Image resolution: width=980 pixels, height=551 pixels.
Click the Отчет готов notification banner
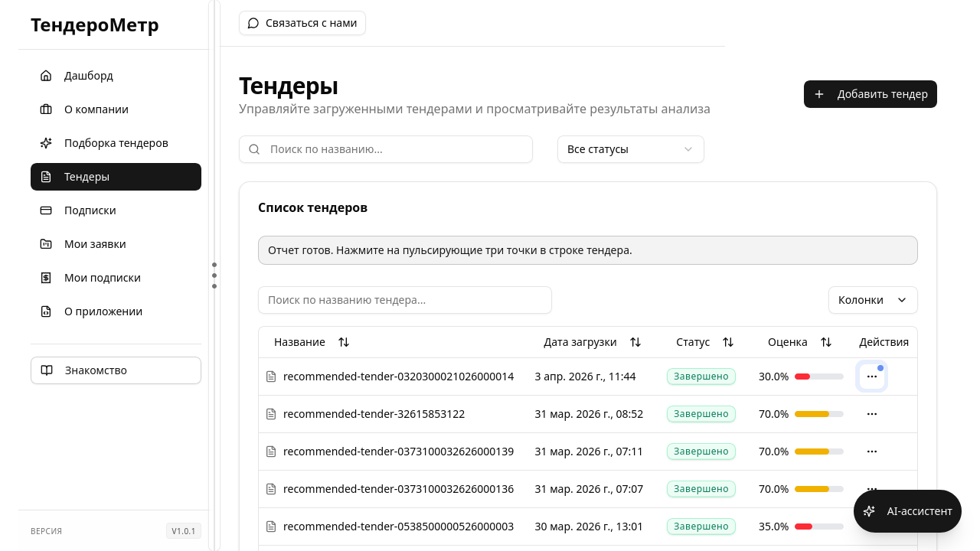[x=588, y=250]
